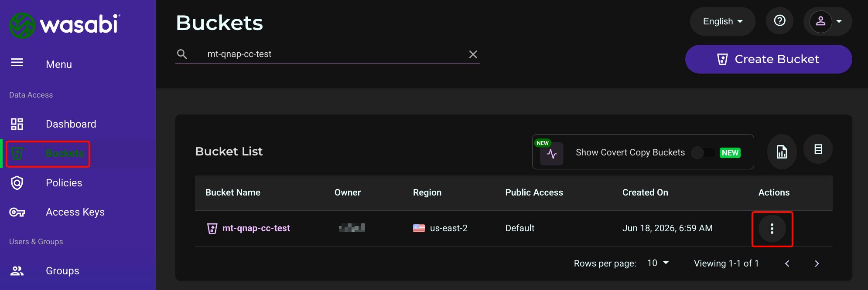Go to Dashboard in sidebar
Image resolution: width=868 pixels, height=290 pixels.
tap(71, 124)
